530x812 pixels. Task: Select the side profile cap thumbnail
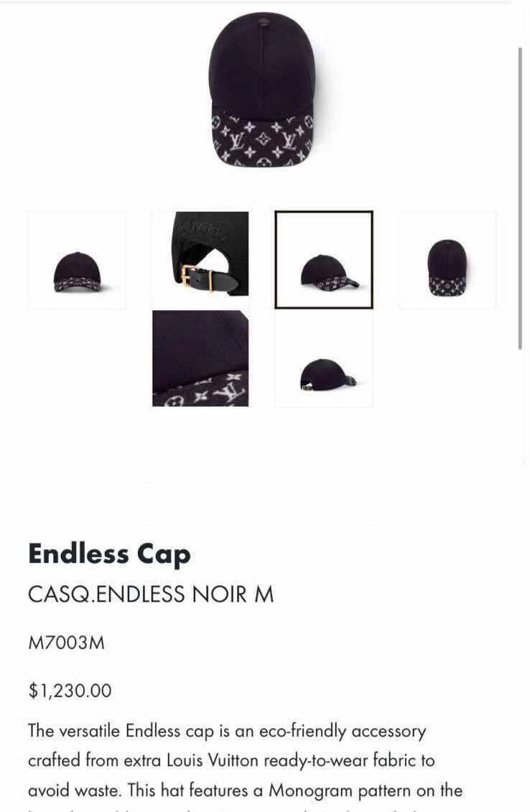point(324,358)
